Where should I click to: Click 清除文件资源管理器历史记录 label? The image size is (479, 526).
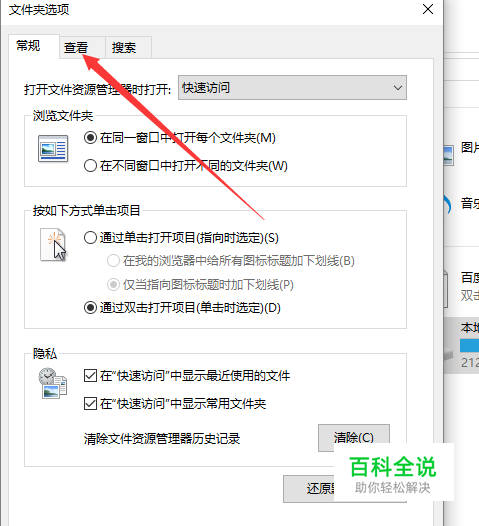(162, 438)
